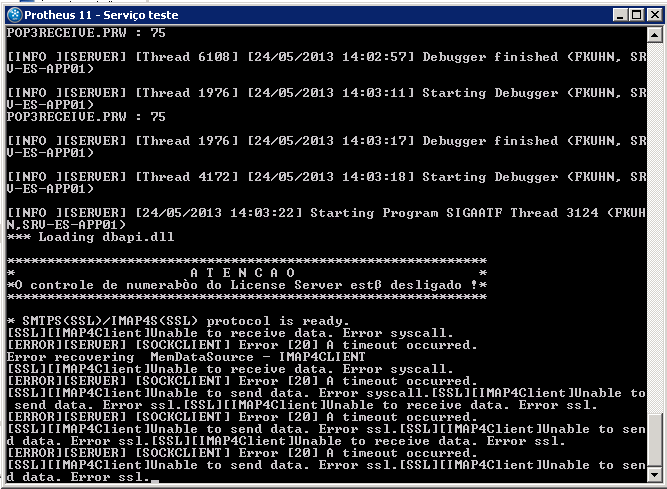Click the 'Loading dbapi.dll' line

[91, 237]
